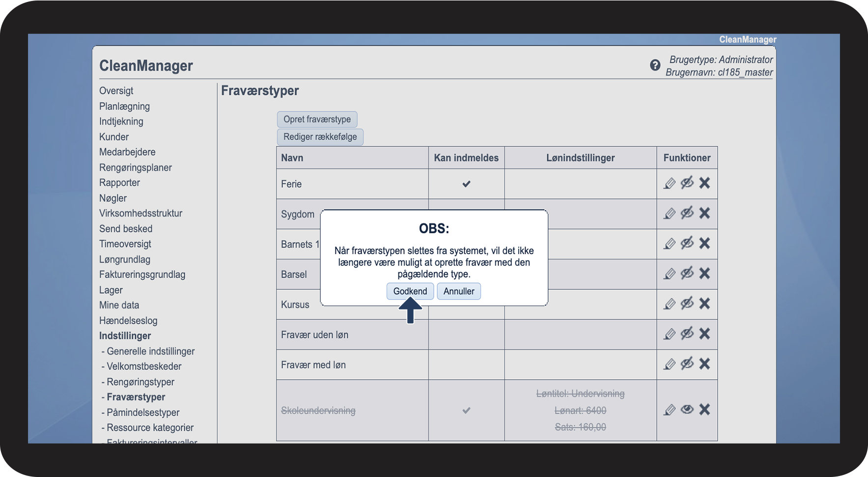Hide the Ferie absence type

point(687,183)
